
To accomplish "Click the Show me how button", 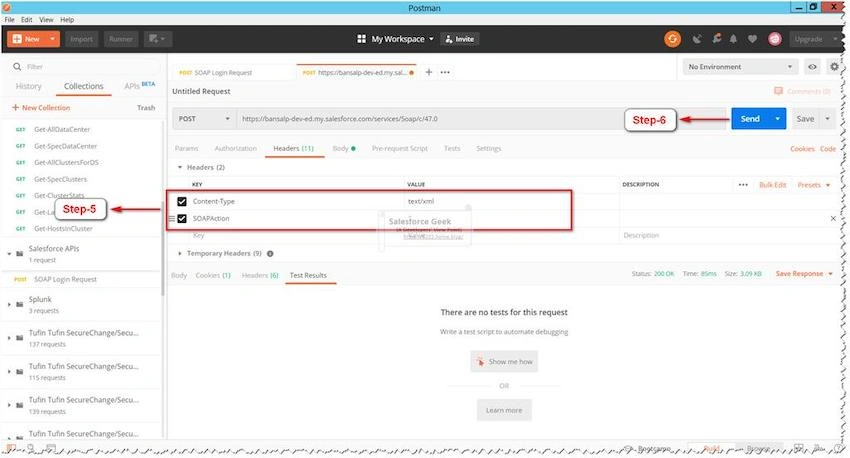I will (504, 362).
